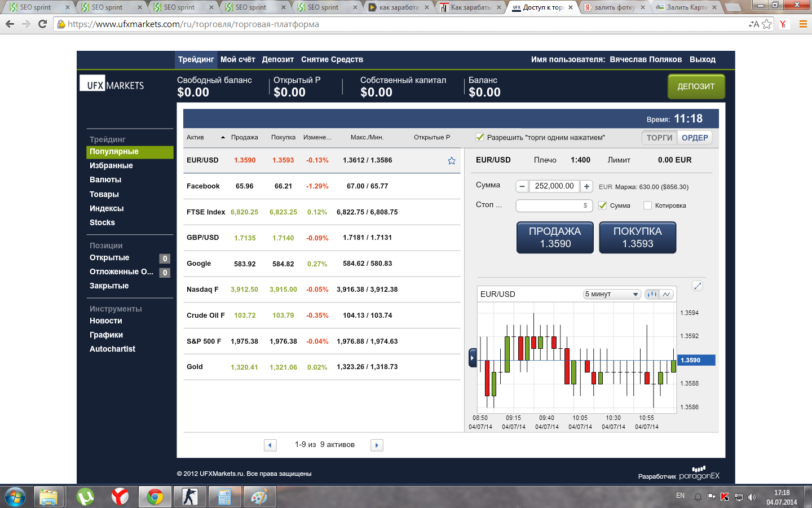The width and height of the screenshot is (812, 508).
Task: Click ПРОДАЖА 1.3590 sell button
Action: coord(555,238)
